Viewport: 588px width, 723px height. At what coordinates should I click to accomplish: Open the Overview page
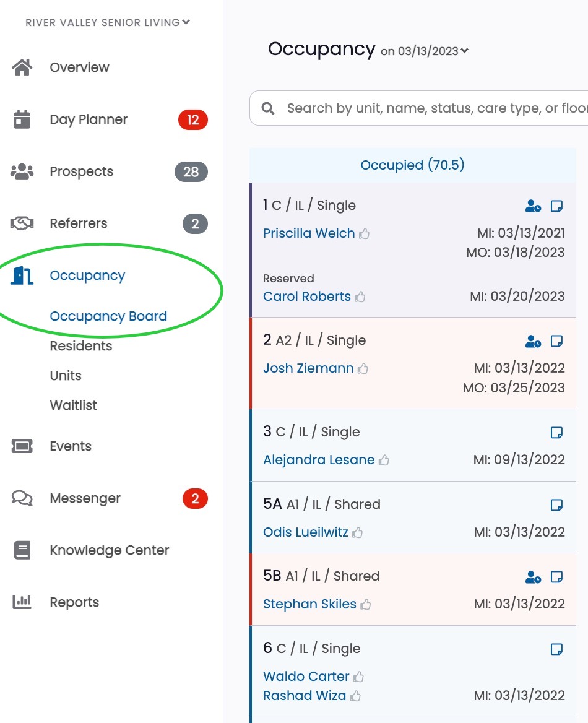[x=79, y=67]
